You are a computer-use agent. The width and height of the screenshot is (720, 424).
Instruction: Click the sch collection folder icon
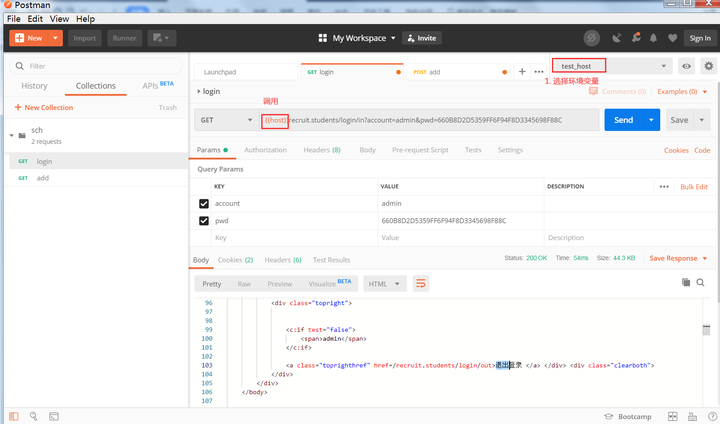click(22, 136)
